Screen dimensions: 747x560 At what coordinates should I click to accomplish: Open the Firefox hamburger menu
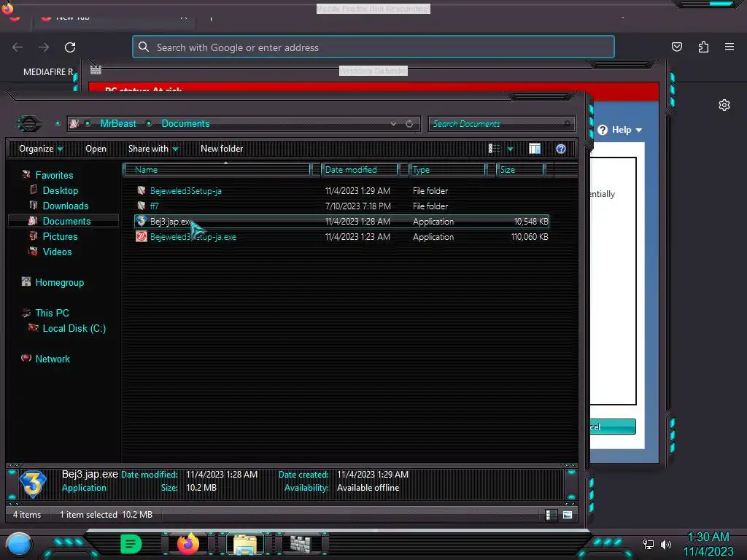tap(729, 47)
